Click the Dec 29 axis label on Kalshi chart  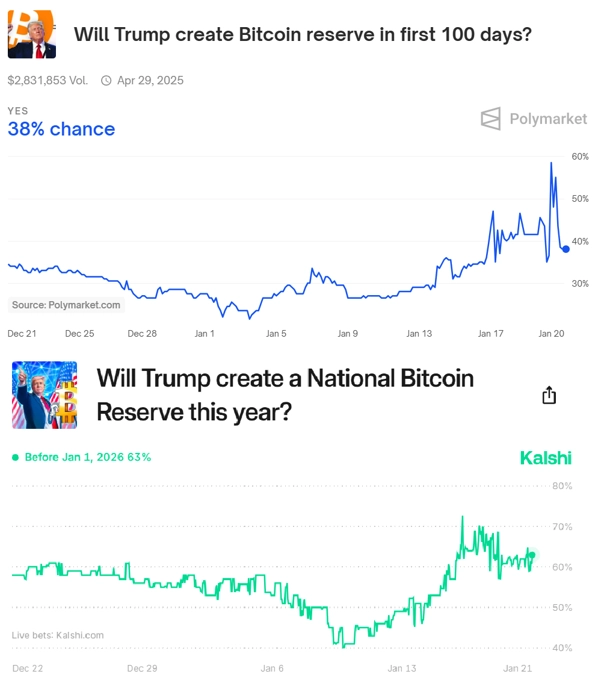(x=142, y=668)
